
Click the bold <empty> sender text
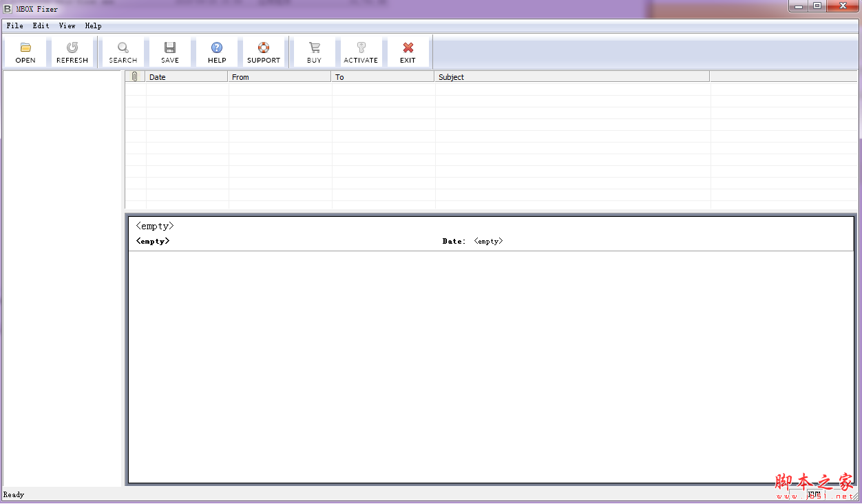tap(153, 241)
